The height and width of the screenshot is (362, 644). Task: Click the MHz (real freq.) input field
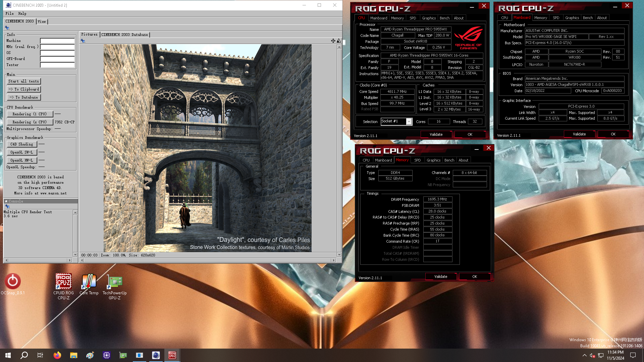[x=57, y=47]
